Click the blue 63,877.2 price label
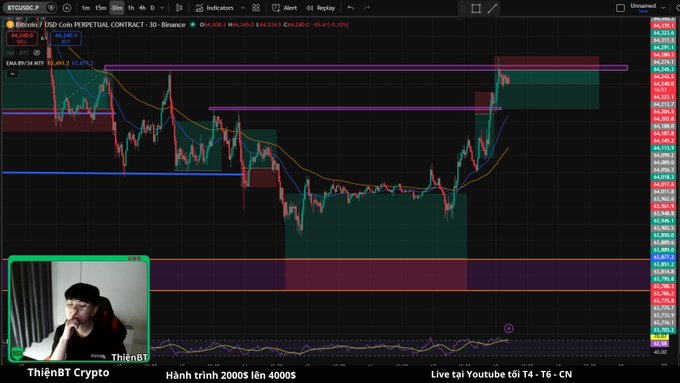The image size is (680, 383). click(x=664, y=257)
